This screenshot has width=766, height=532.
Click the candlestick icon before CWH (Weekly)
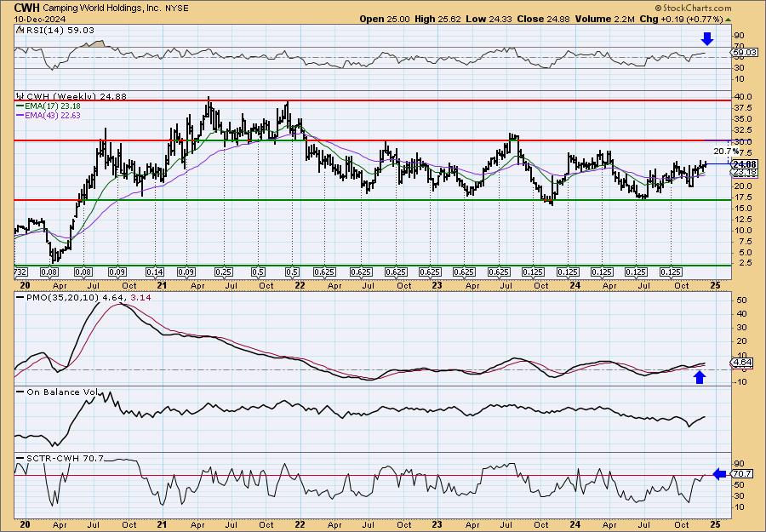[x=20, y=96]
